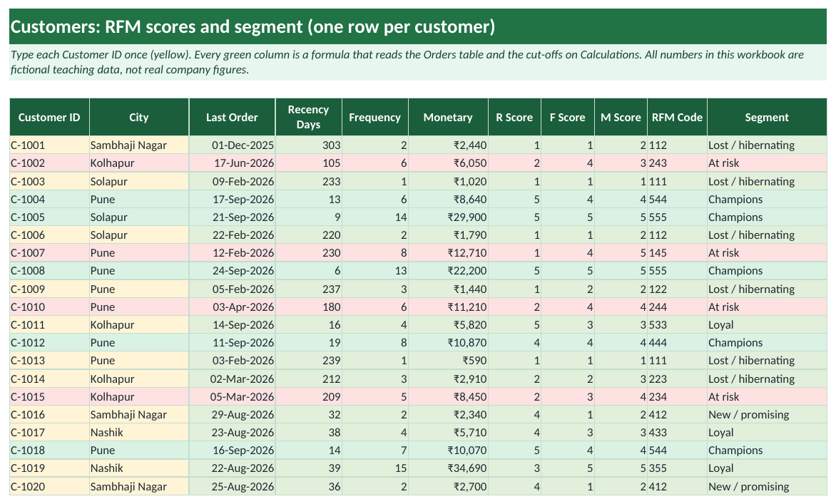Click the monetary value ₹590
Image resolution: width=836 pixels, height=504 pixels.
click(448, 361)
